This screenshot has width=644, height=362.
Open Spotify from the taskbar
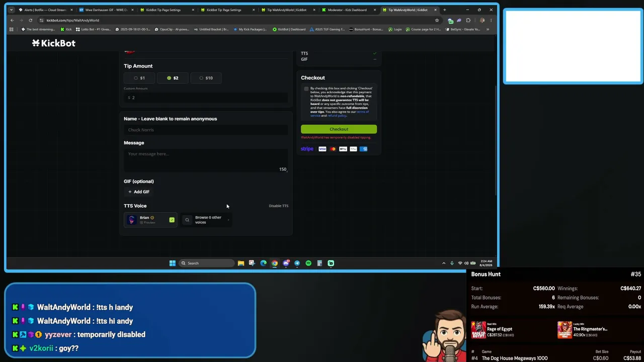[x=308, y=263]
